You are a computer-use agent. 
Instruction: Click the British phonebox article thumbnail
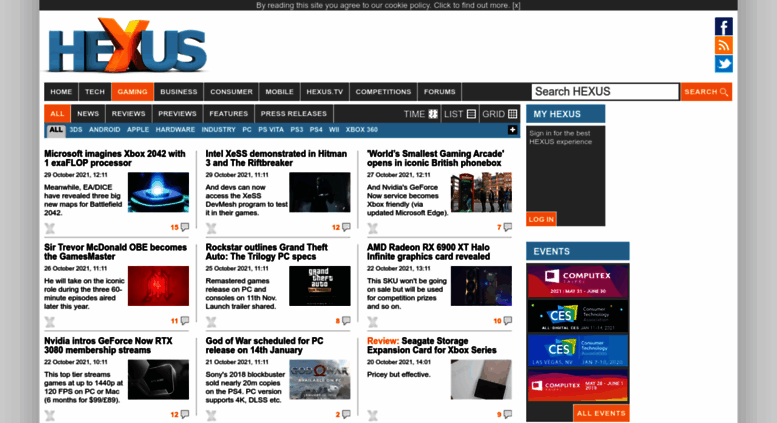481,192
